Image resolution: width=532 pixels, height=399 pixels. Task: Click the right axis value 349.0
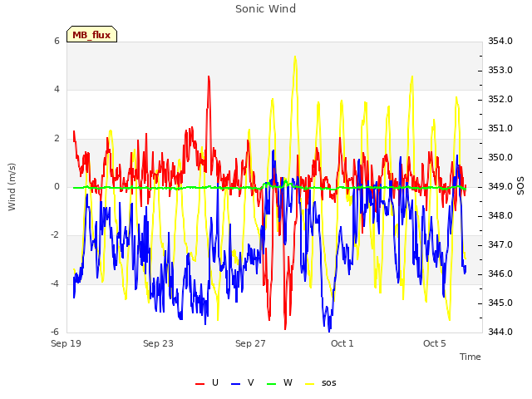tap(500, 186)
